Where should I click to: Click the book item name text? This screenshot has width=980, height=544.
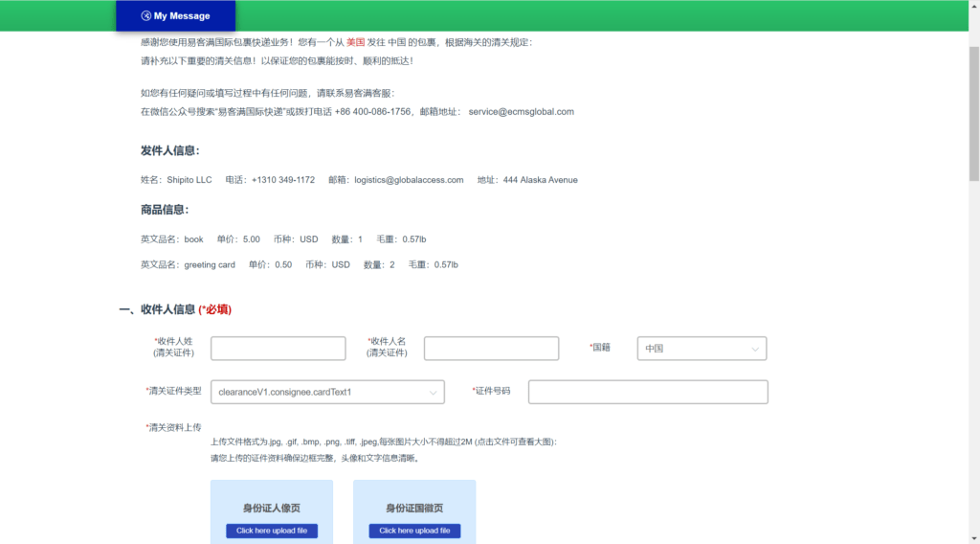[193, 239]
